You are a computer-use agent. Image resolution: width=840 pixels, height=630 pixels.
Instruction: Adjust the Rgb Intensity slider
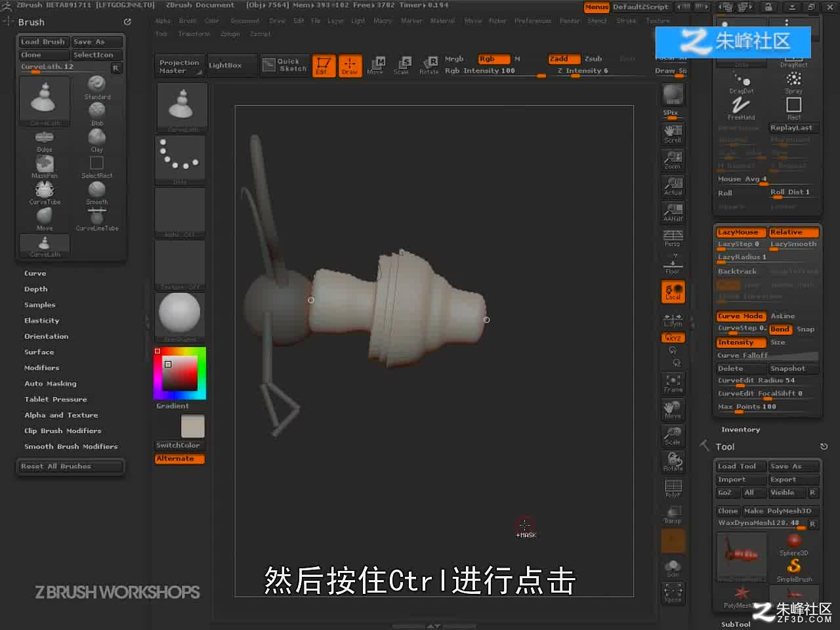[x=495, y=71]
